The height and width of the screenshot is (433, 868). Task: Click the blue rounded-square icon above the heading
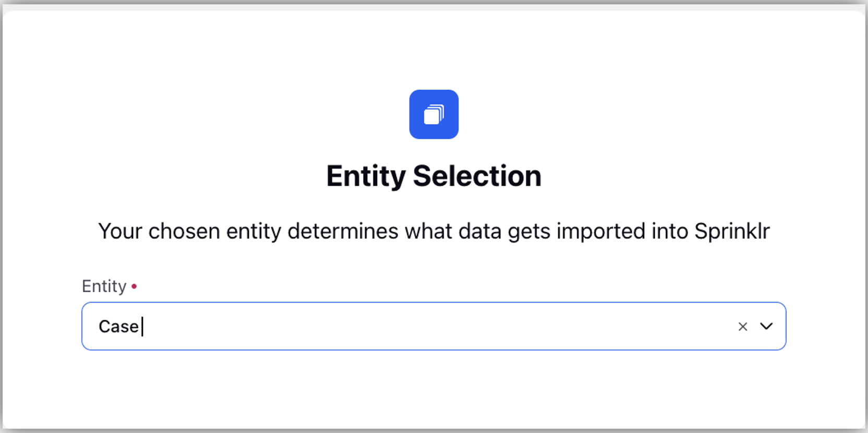click(x=433, y=114)
